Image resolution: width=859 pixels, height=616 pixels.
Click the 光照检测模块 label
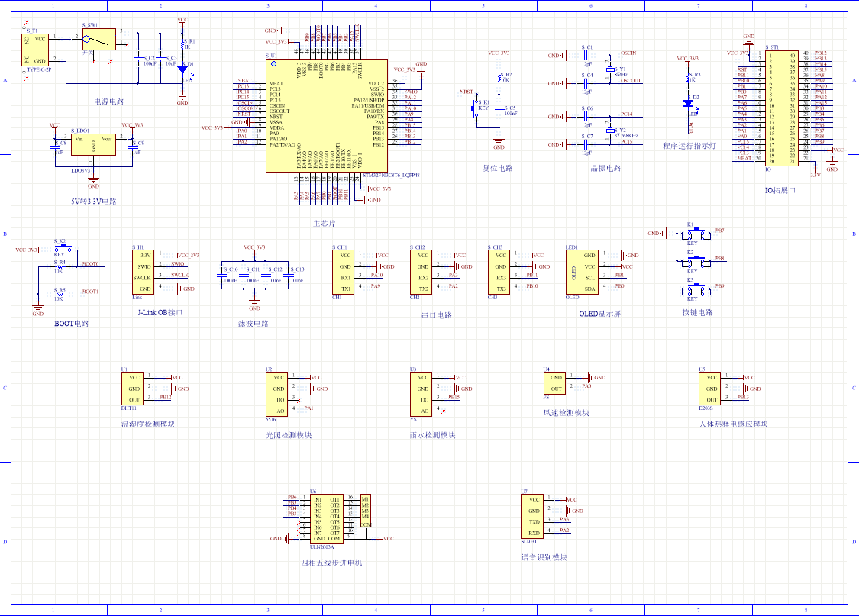pos(289,435)
